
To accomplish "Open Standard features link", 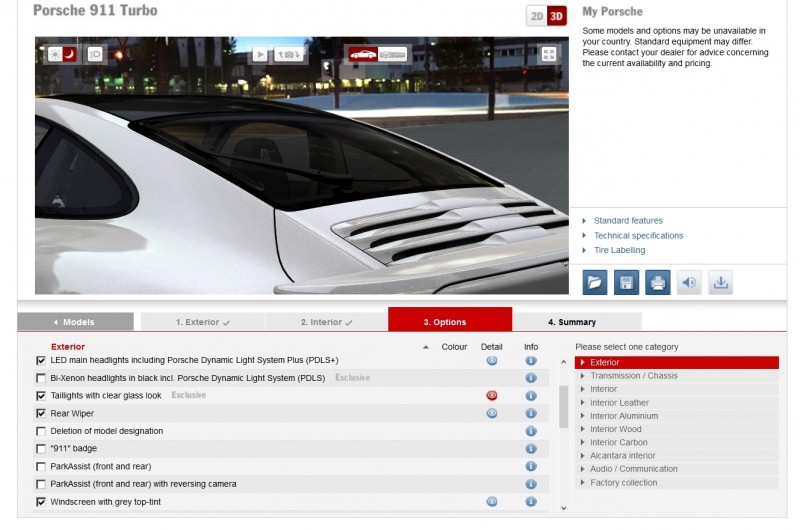I will pyautogui.click(x=628, y=220).
